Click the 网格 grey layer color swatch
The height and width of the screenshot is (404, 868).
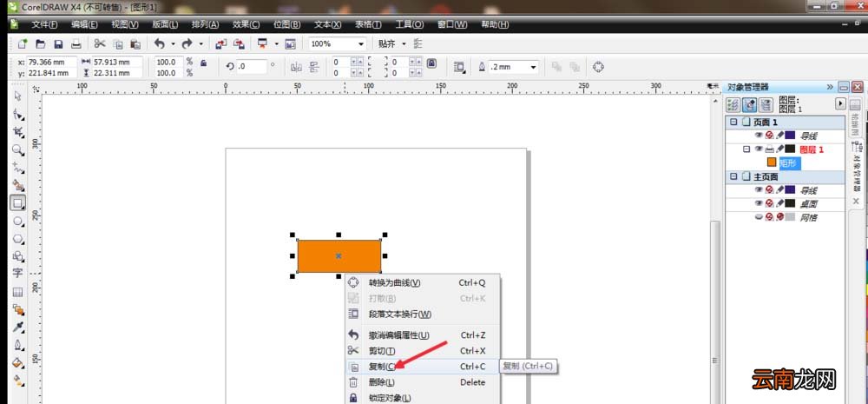click(790, 217)
